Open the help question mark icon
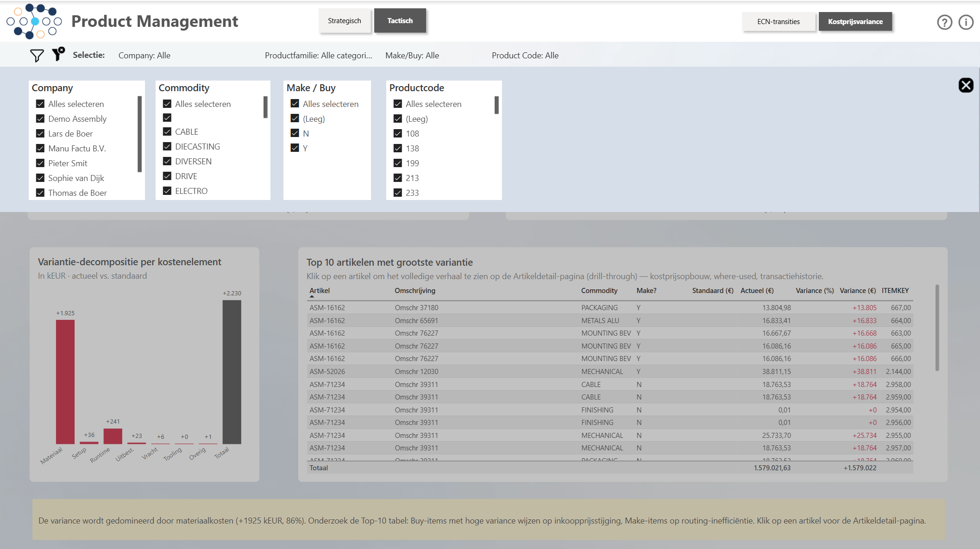The image size is (980, 549). coord(944,22)
